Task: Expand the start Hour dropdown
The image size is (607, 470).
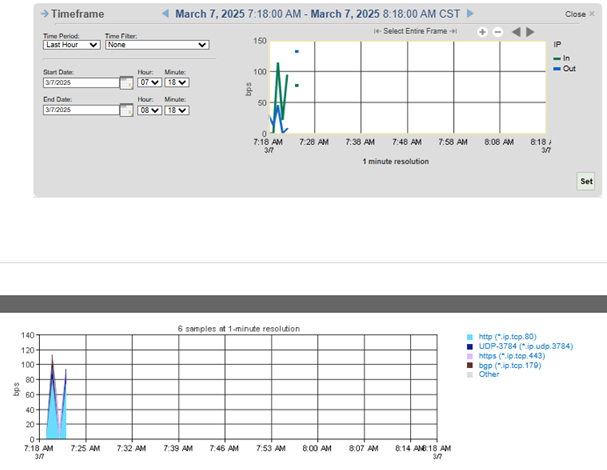Action: 148,83
